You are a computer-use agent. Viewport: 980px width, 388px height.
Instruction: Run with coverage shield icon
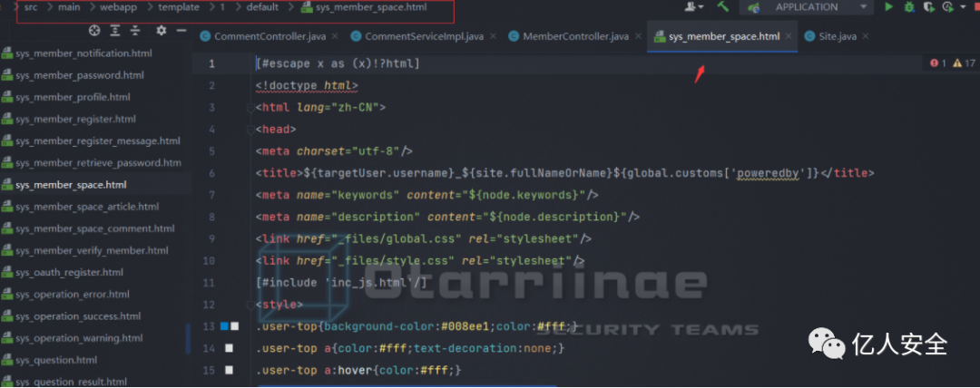pyautogui.click(x=929, y=7)
